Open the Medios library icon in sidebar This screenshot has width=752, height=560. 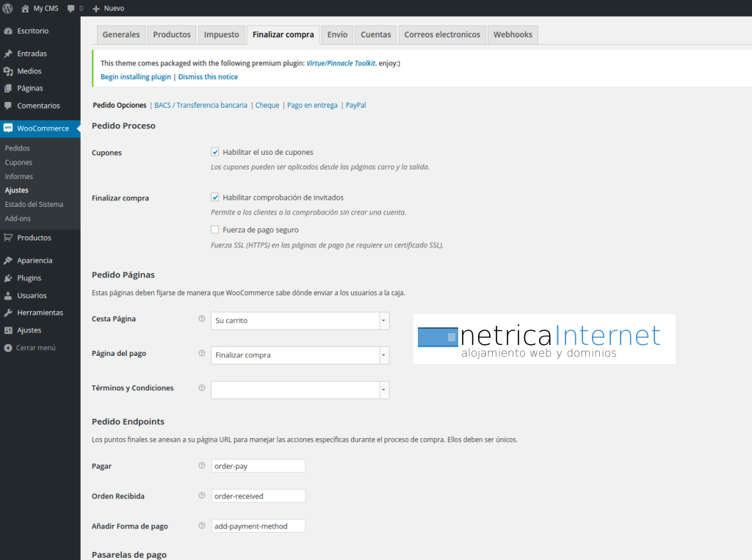coord(8,71)
